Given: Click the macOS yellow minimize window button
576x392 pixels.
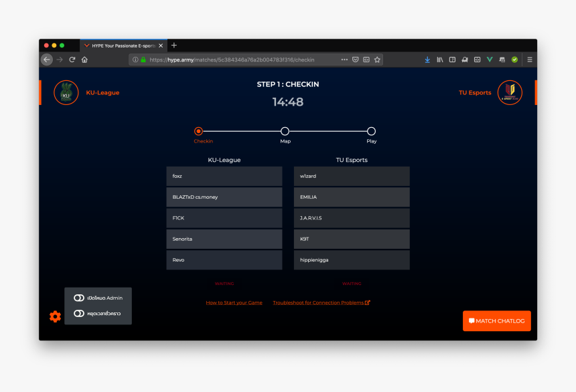Looking at the screenshot, I should (x=54, y=45).
